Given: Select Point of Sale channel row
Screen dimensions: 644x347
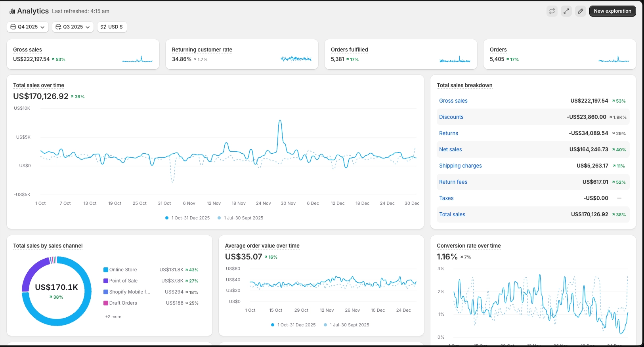Looking at the screenshot, I should point(151,281).
